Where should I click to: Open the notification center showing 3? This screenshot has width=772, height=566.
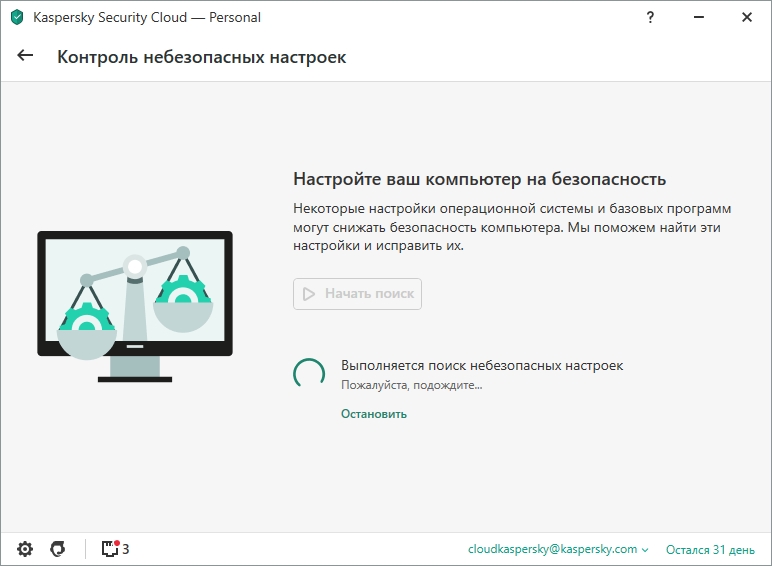pos(115,549)
